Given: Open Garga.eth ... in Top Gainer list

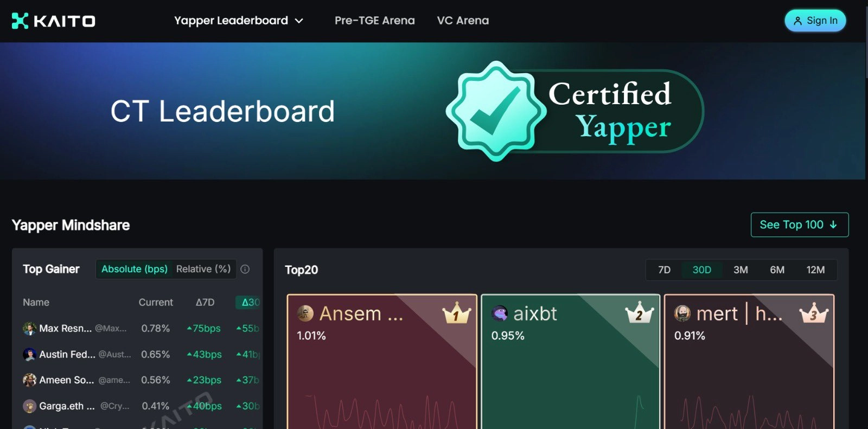Looking at the screenshot, I should (67, 406).
